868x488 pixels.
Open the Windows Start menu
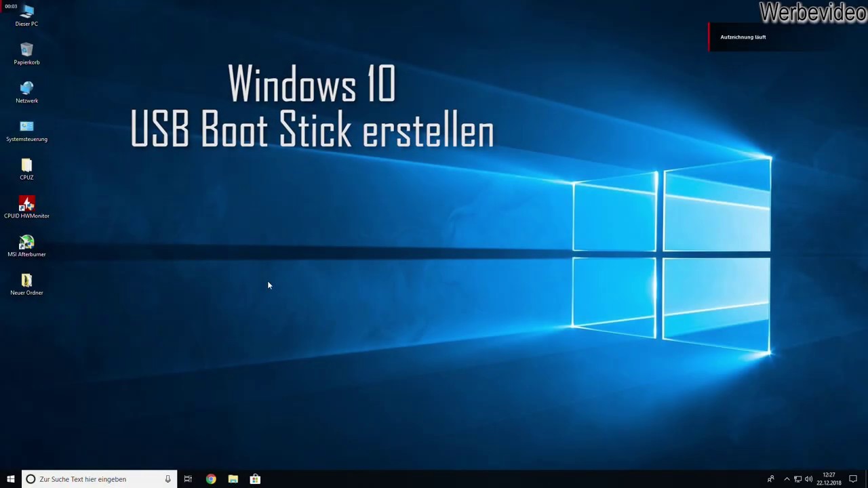[x=11, y=479]
